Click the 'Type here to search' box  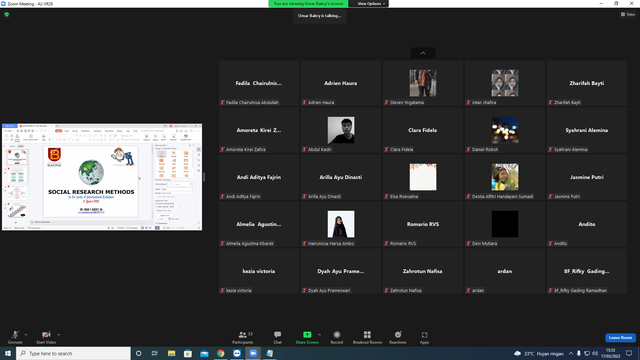(73, 353)
